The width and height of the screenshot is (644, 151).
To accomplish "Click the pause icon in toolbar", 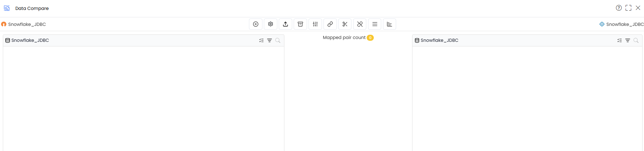I will 256,24.
